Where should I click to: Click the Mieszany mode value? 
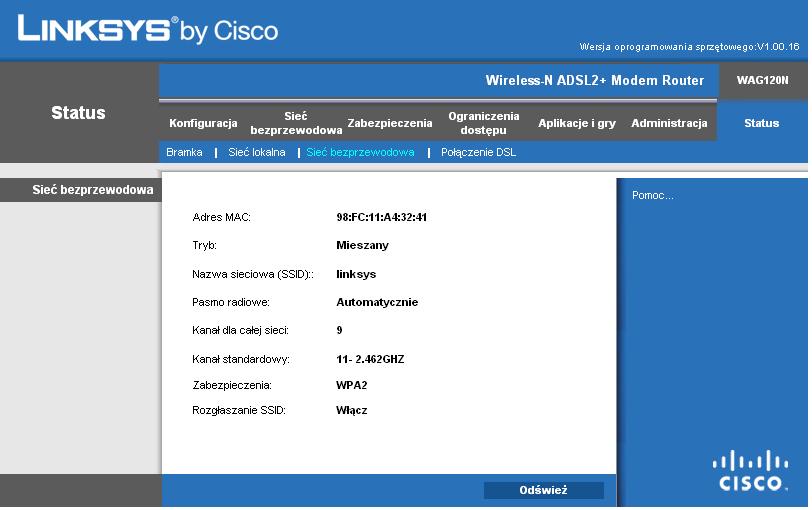pyautogui.click(x=362, y=245)
